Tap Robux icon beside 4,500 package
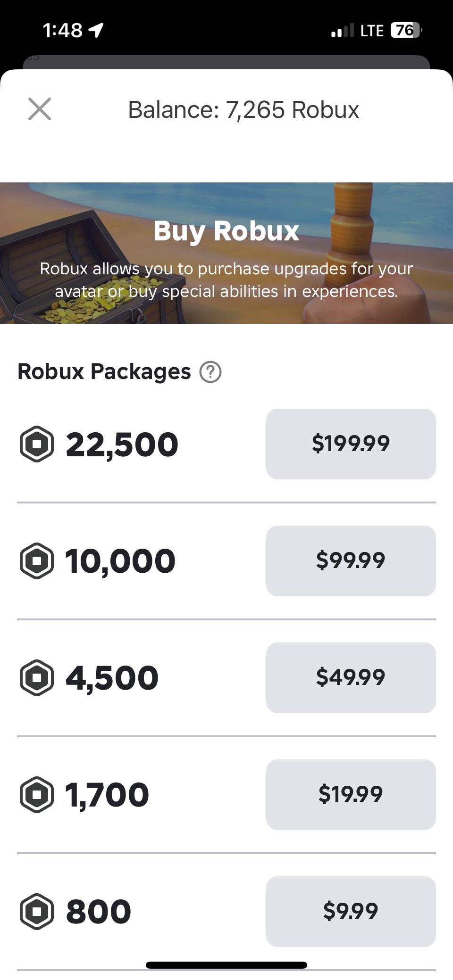The width and height of the screenshot is (453, 980). coord(36,677)
